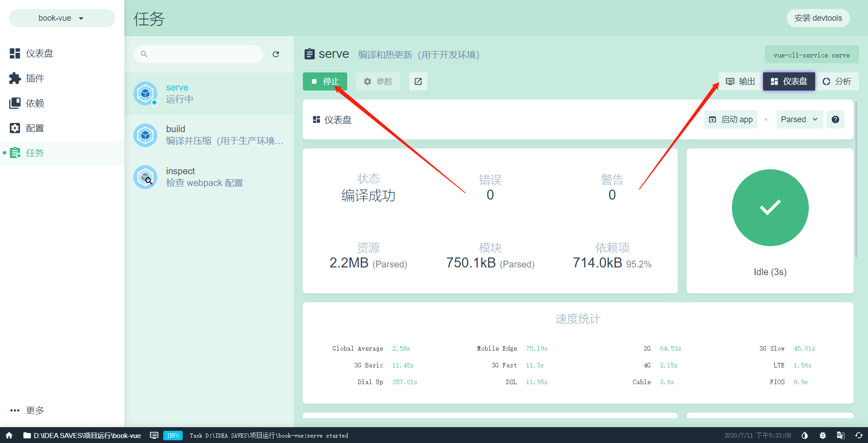Click the 750.1kB modules value
Image resolution: width=868 pixels, height=443 pixels.
[471, 263]
